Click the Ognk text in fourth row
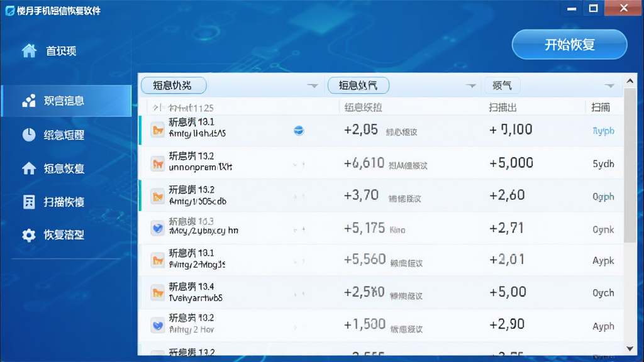The width and height of the screenshot is (644, 362). (603, 229)
